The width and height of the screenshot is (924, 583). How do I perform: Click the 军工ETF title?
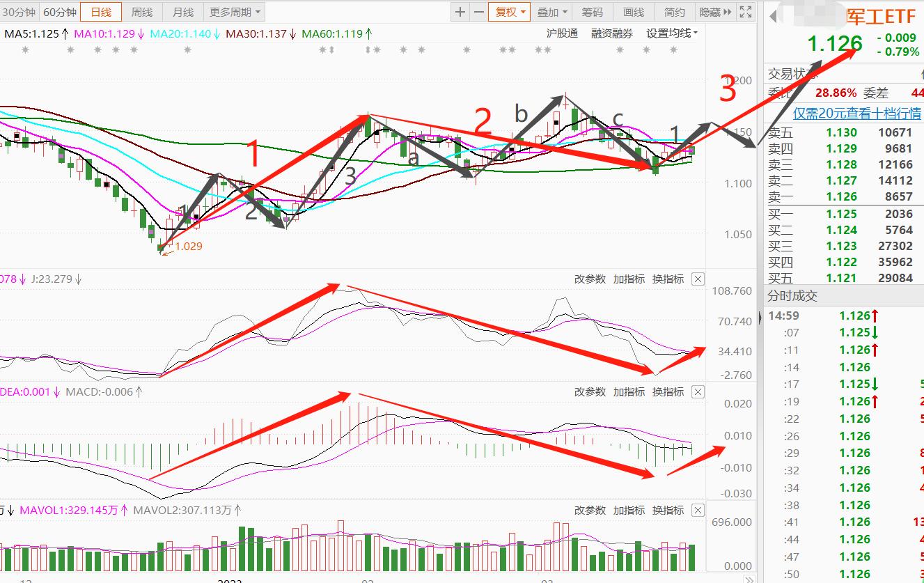point(882,17)
